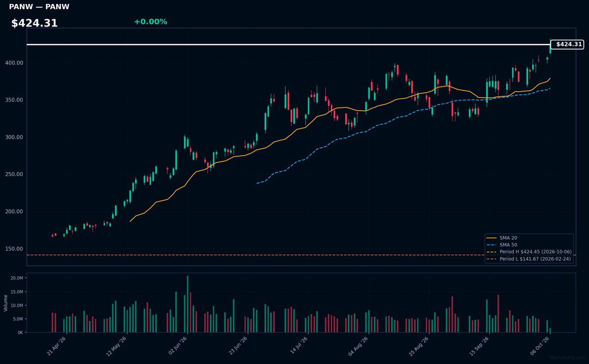Click the 06 Oct '26 date label

point(540,346)
